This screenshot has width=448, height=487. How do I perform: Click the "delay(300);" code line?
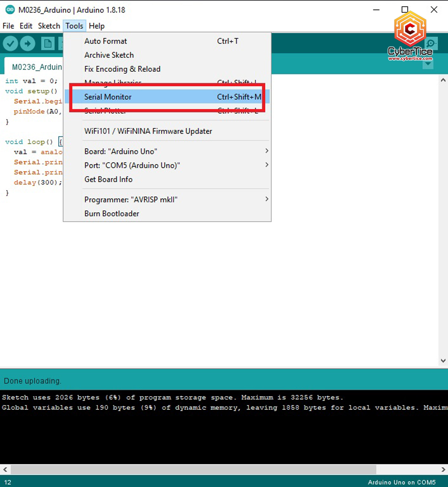point(38,182)
